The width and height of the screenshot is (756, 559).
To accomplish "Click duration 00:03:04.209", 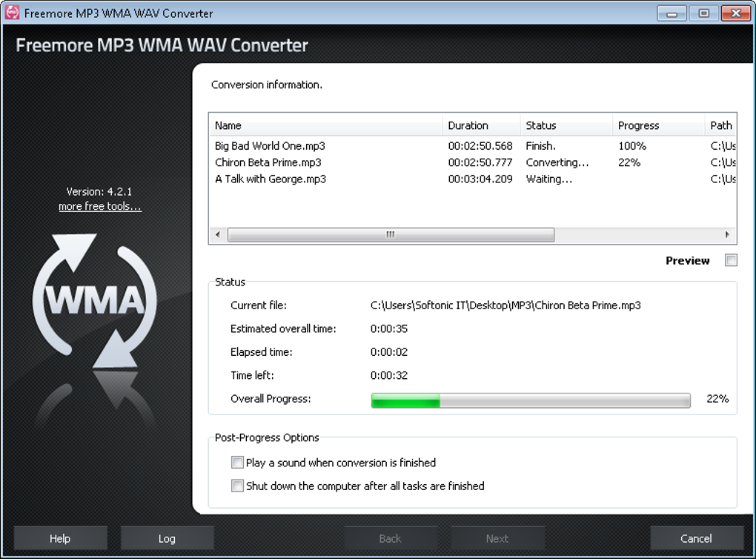I will pos(480,179).
